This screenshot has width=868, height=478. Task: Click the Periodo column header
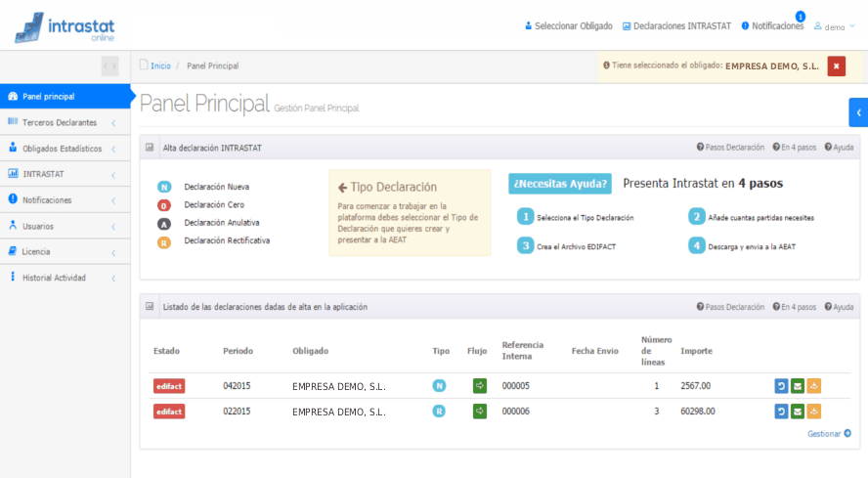click(x=239, y=351)
